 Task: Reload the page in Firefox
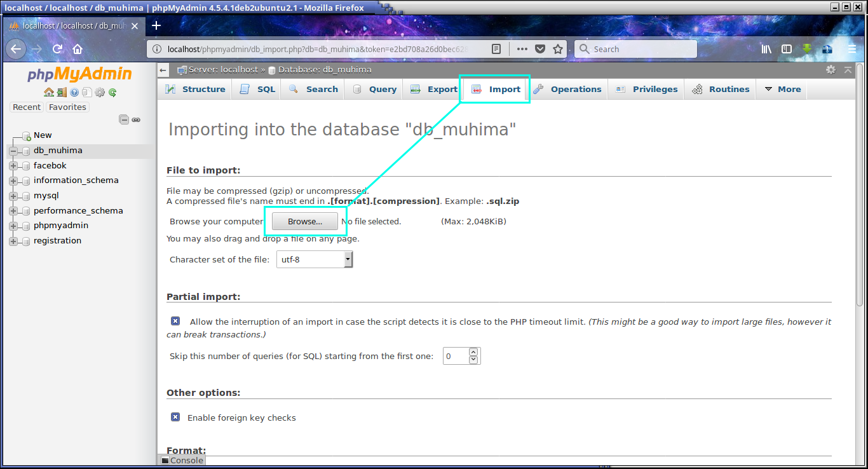coord(58,49)
